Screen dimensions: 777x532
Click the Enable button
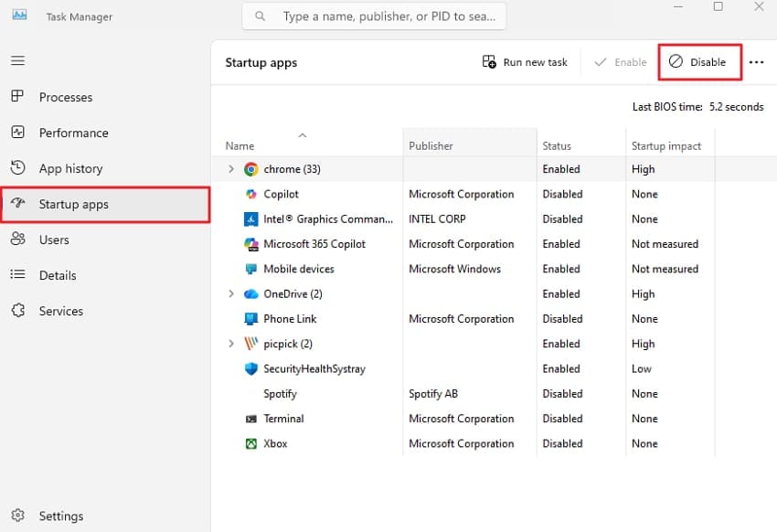pyautogui.click(x=621, y=62)
